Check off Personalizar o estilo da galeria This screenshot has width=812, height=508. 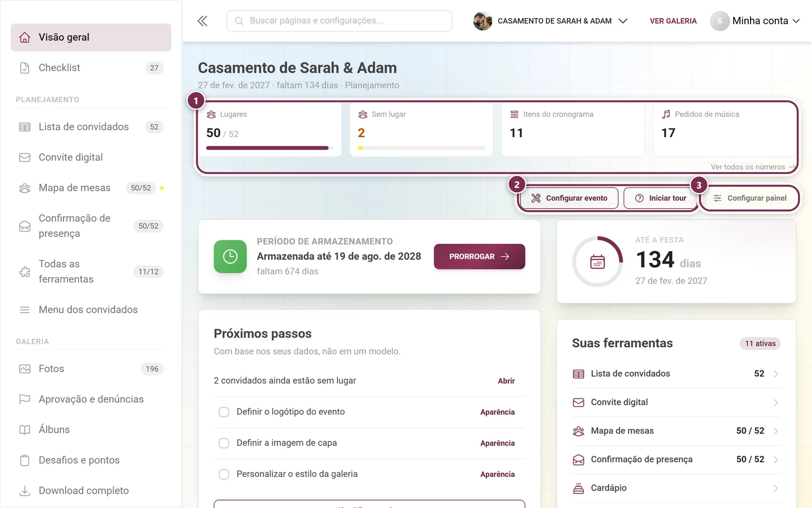[224, 474]
